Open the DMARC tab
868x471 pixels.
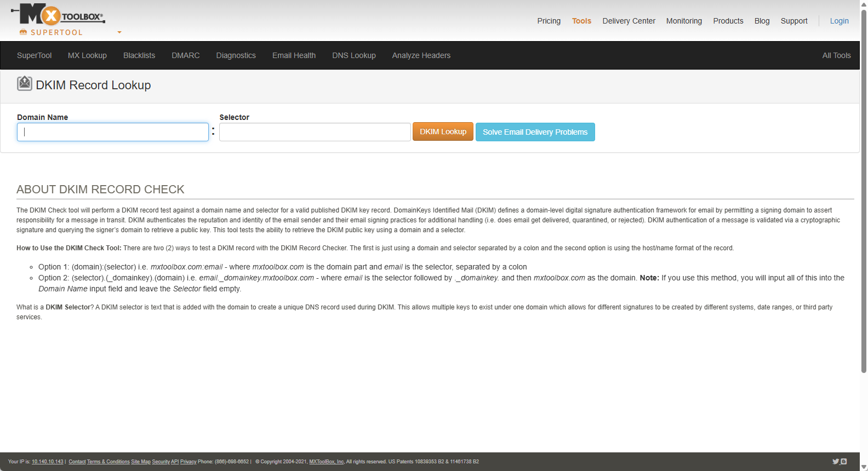(x=186, y=55)
